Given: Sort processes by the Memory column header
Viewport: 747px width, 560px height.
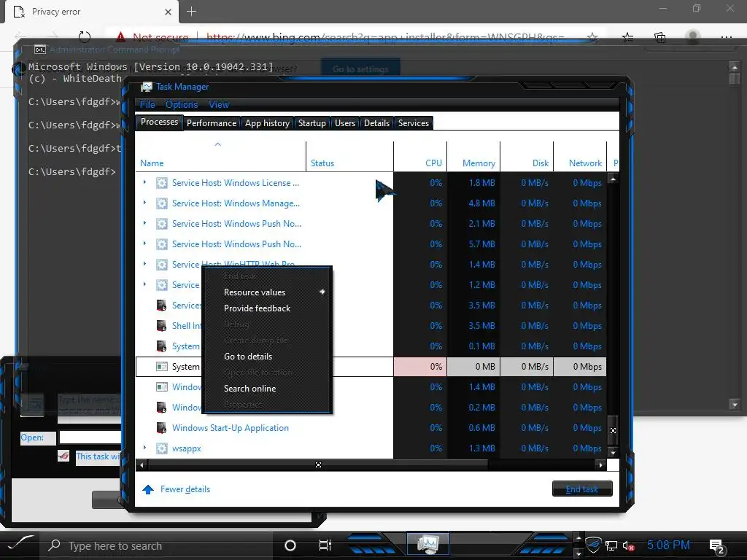Looking at the screenshot, I should click(x=473, y=157).
